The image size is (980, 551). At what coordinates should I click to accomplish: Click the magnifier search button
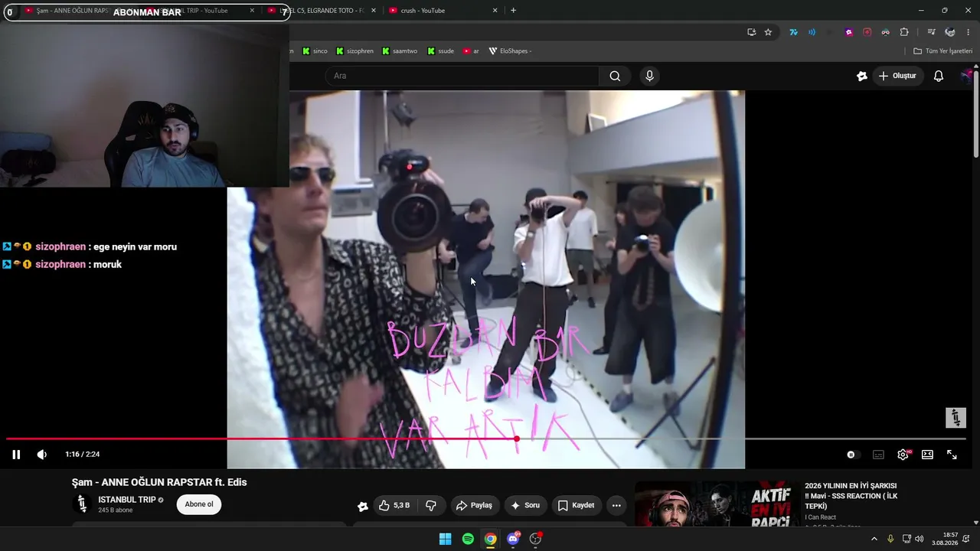615,76
